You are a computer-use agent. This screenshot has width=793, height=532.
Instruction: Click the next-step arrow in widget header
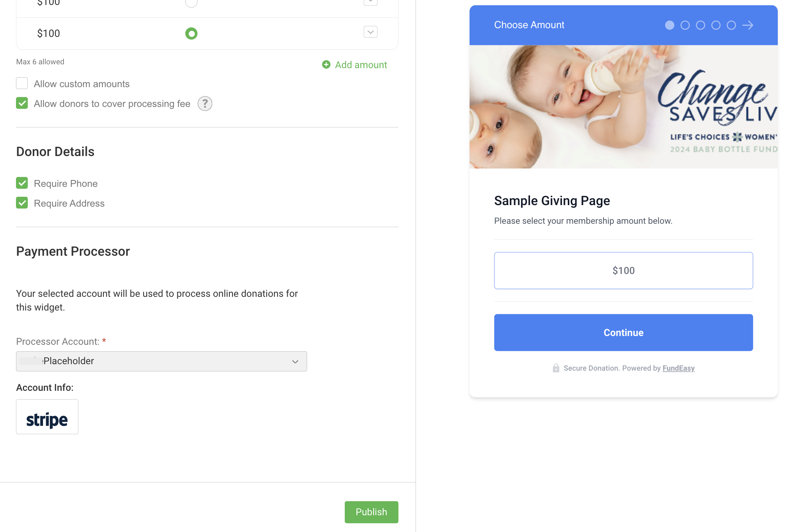[748, 25]
